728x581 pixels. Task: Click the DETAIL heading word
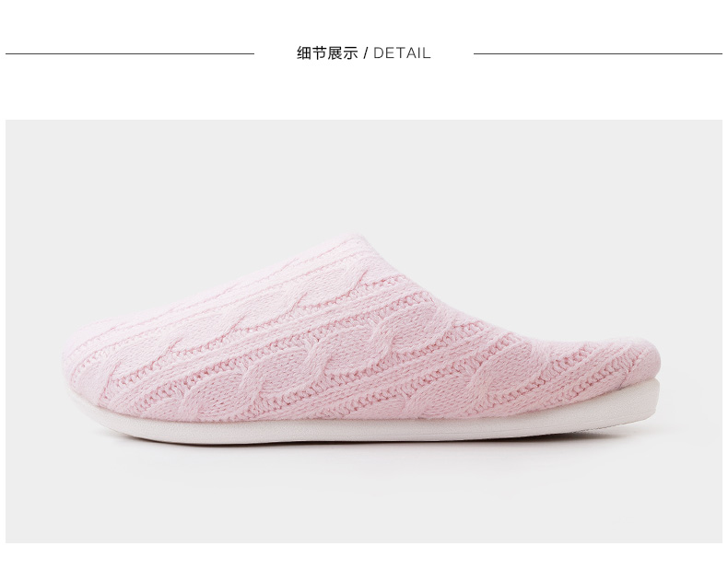[402, 53]
